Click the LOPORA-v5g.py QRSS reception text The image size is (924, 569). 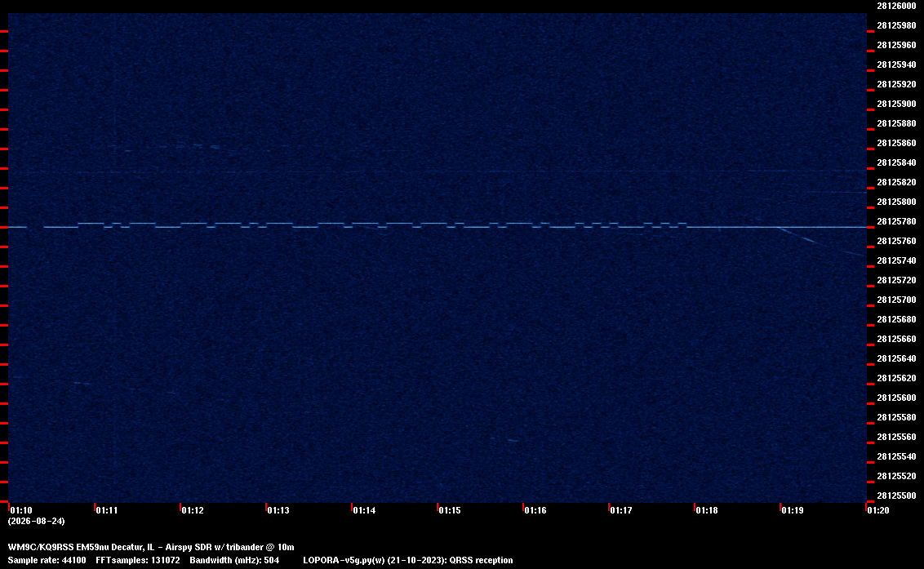pos(408,560)
